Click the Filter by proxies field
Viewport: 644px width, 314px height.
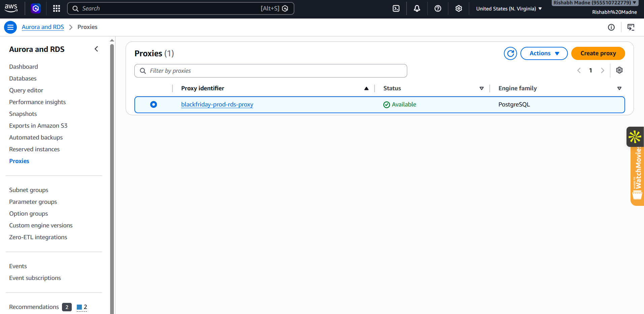click(x=271, y=71)
